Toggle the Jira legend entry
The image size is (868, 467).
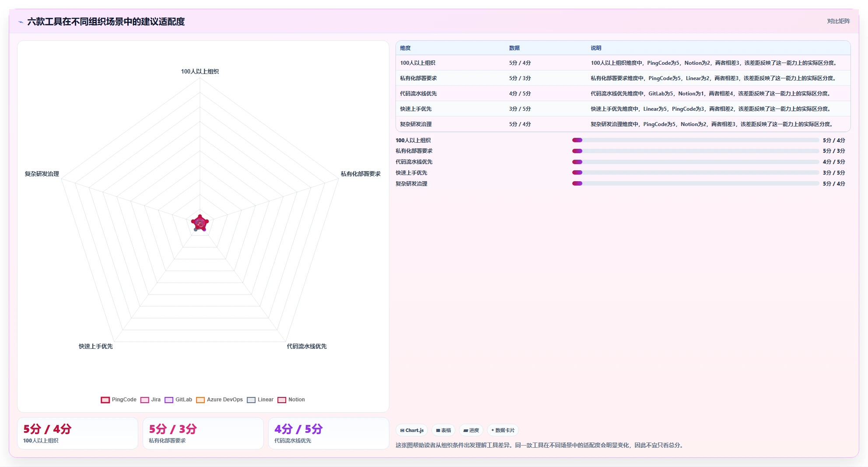click(150, 400)
